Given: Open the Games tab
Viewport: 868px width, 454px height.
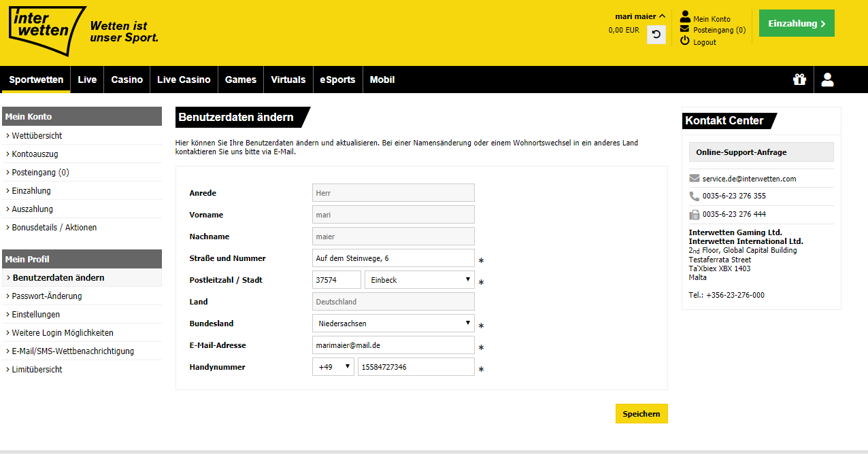Looking at the screenshot, I should click(x=241, y=80).
